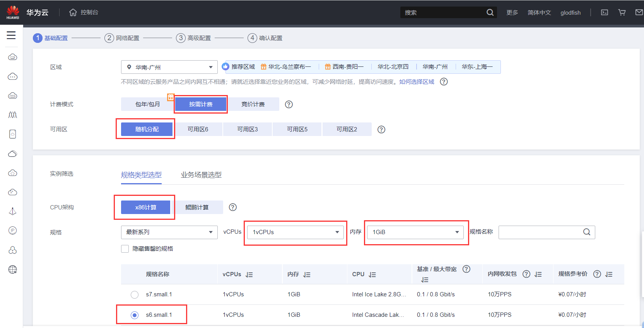Click the sidebar globe icon
Image resolution: width=644 pixels, height=328 pixels.
click(12, 269)
